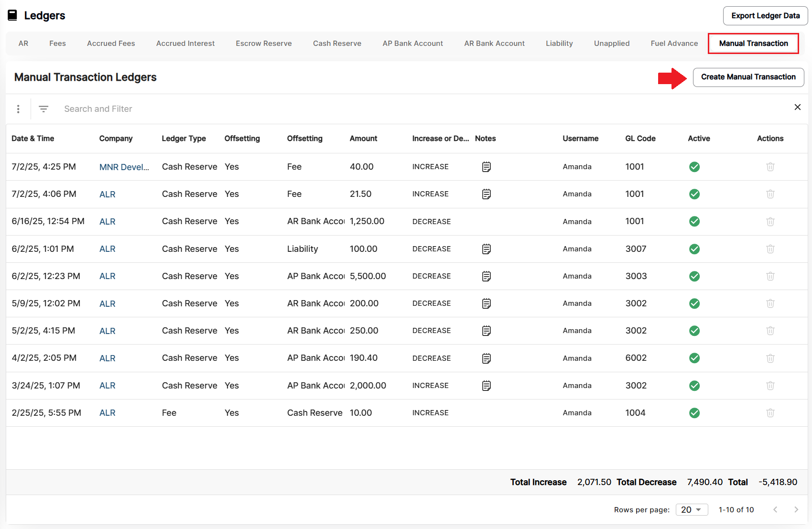812x529 pixels.
Task: View notes on the 6/2/25 Liability transaction
Action: pos(486,249)
